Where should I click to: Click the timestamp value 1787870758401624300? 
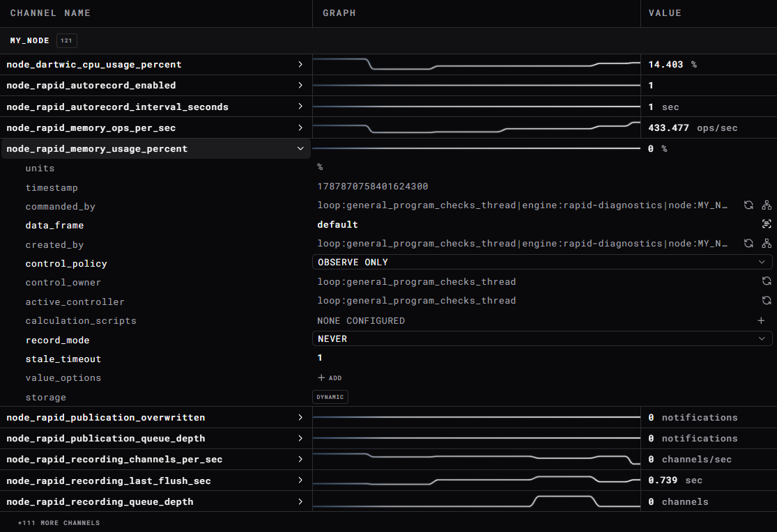click(x=373, y=186)
